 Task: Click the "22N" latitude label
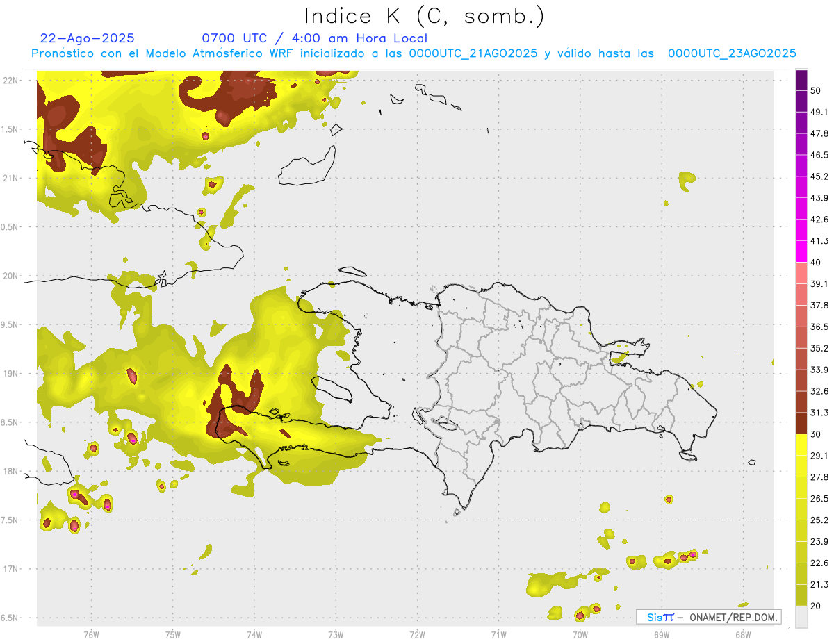tap(10, 80)
